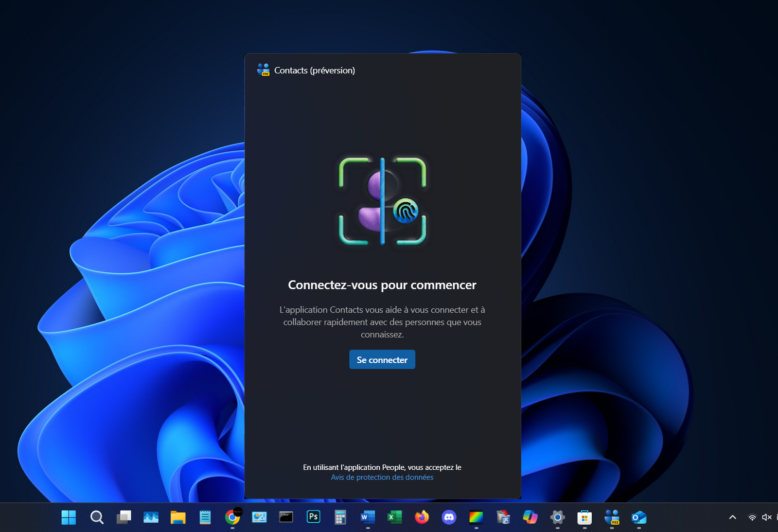The width and height of the screenshot is (778, 532).
Task: Open Windows Search from the taskbar
Action: point(96,517)
